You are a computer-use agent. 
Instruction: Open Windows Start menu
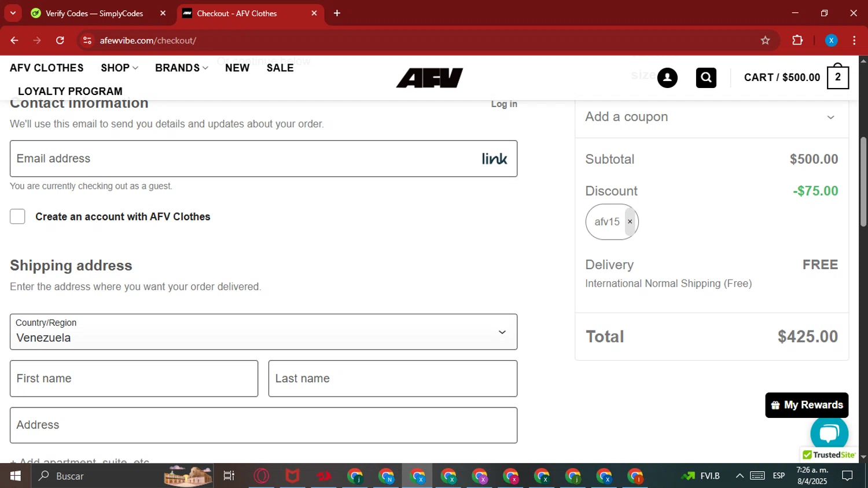tap(15, 476)
